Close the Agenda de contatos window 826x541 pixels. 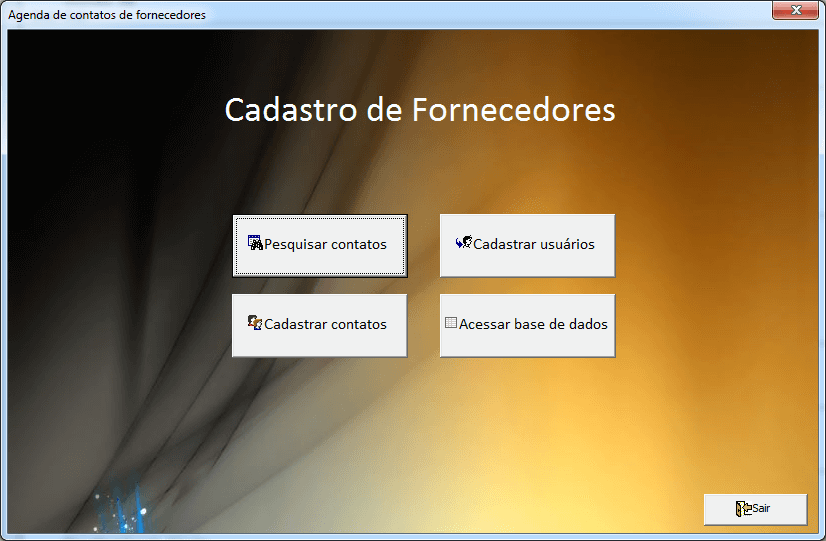click(795, 10)
